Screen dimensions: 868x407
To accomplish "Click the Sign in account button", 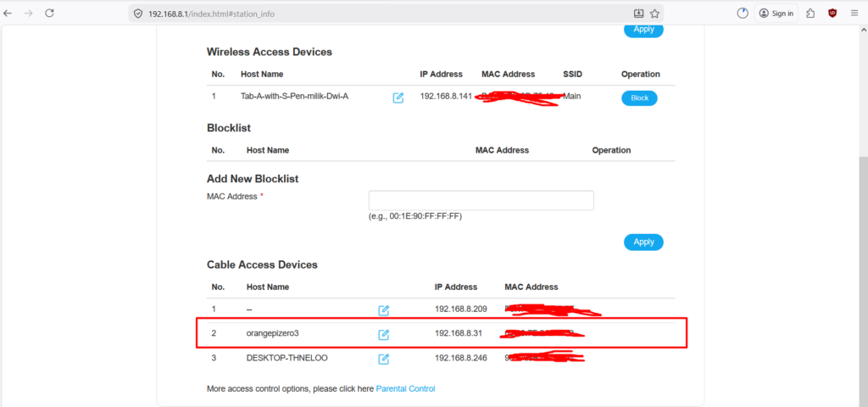I will tap(776, 14).
